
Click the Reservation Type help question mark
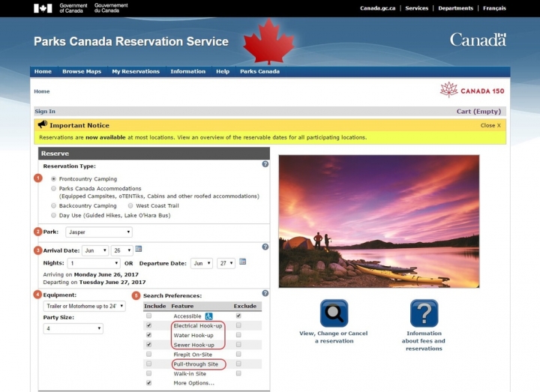coord(265,164)
